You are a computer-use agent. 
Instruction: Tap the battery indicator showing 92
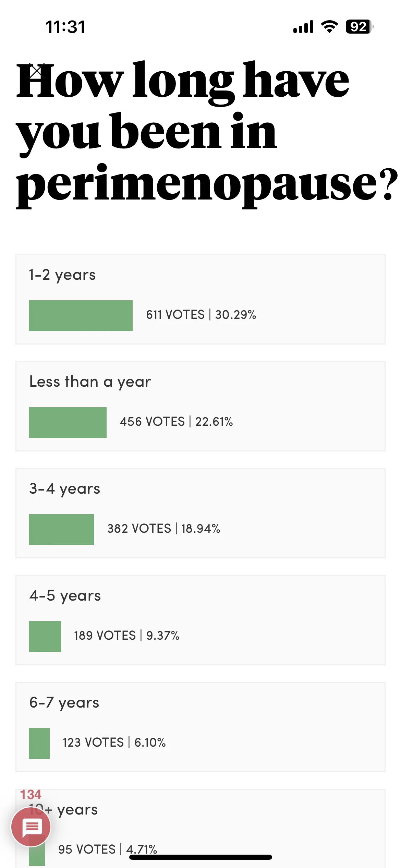(x=360, y=27)
